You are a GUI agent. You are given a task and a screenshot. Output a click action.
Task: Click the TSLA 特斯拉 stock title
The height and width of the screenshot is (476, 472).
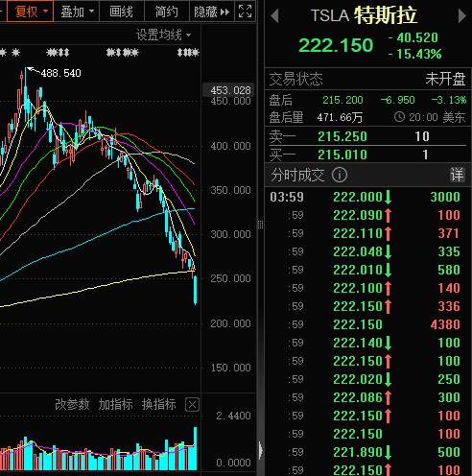point(364,15)
